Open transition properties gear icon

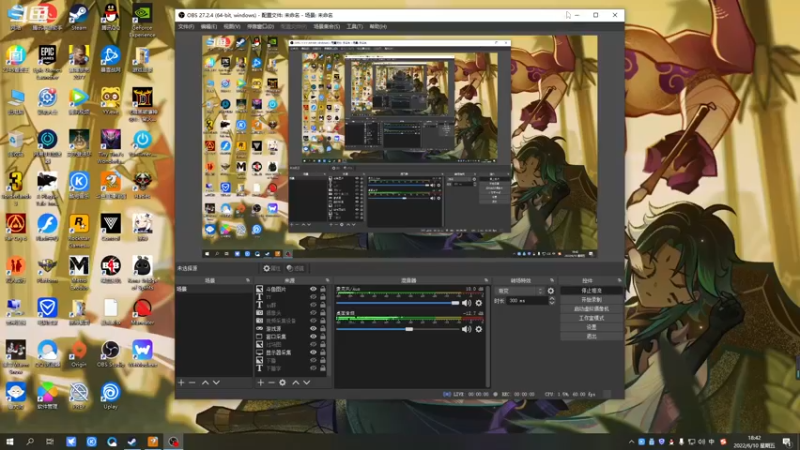[x=551, y=291]
